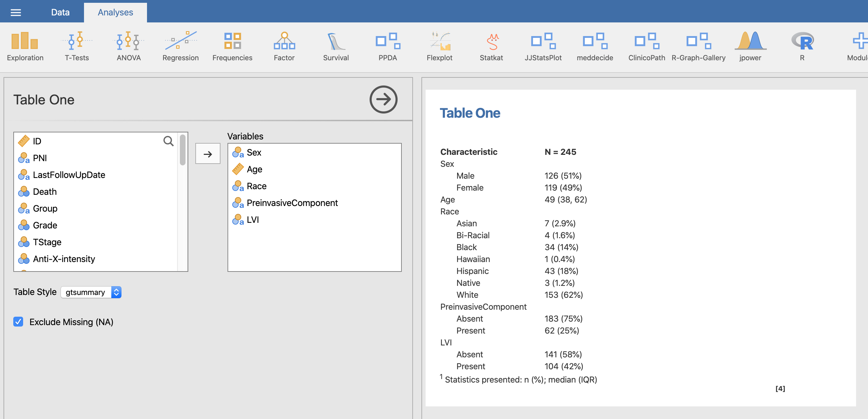Screen dimensions: 868x419
Task: Collapse the Table One analysis panel
Action: tap(383, 99)
